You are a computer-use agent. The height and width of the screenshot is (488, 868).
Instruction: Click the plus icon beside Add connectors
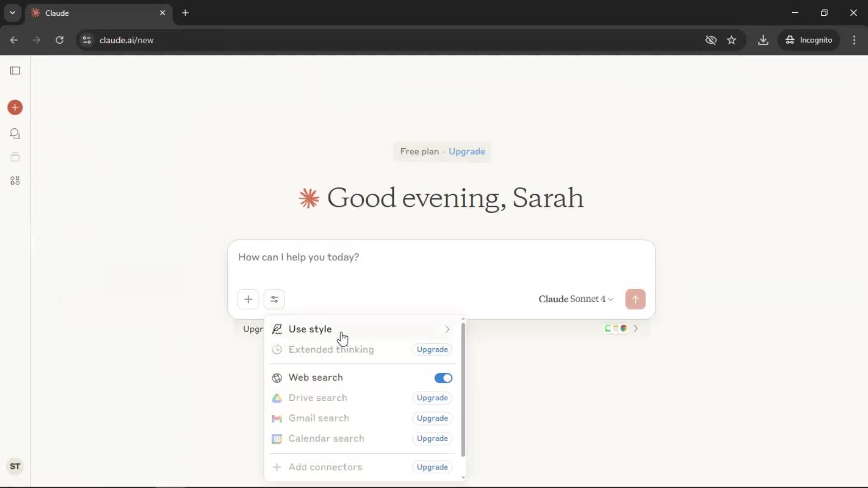[x=277, y=467]
